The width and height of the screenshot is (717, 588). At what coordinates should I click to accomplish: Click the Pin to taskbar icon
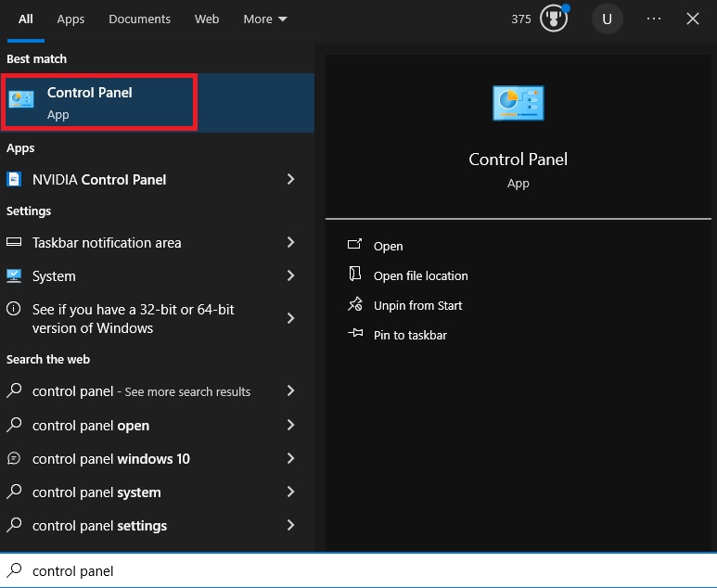(354, 334)
